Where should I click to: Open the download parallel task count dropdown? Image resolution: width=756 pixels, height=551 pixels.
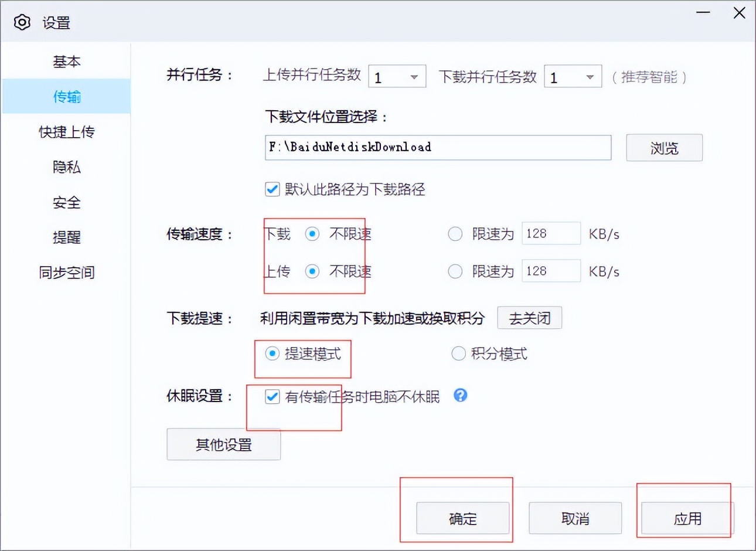click(x=573, y=76)
